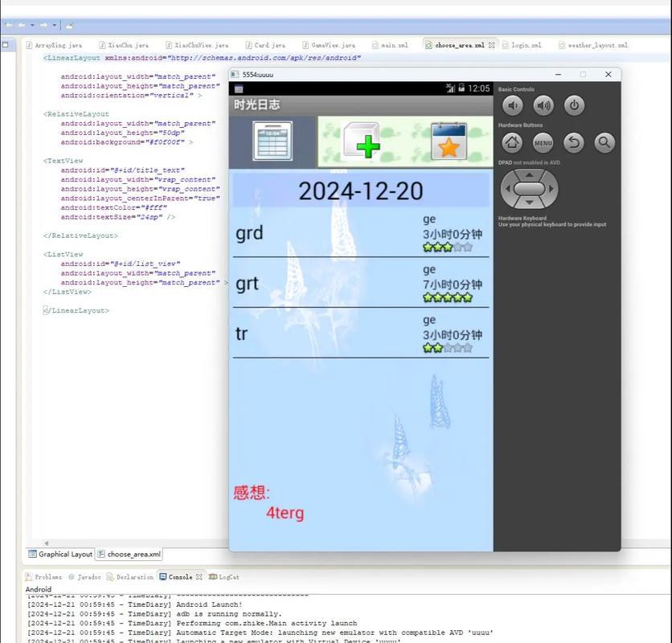Lower volume with the emulator volume-down button
The height and width of the screenshot is (643, 672).
click(512, 105)
